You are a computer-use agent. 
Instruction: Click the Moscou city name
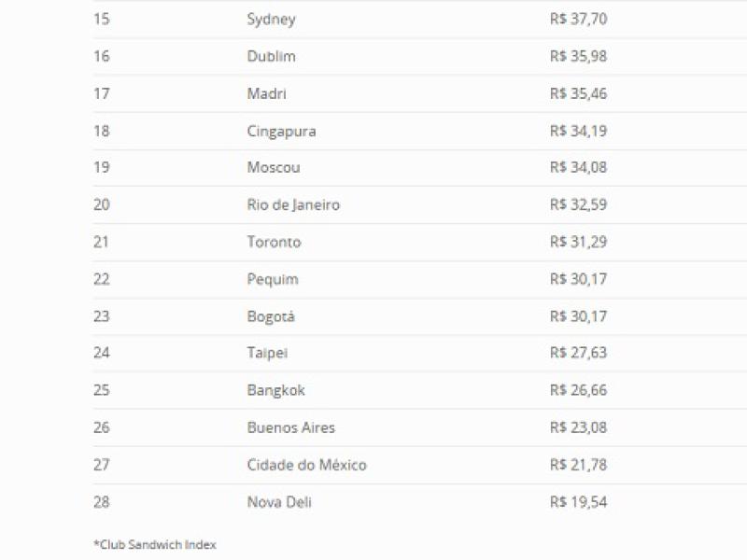click(274, 168)
